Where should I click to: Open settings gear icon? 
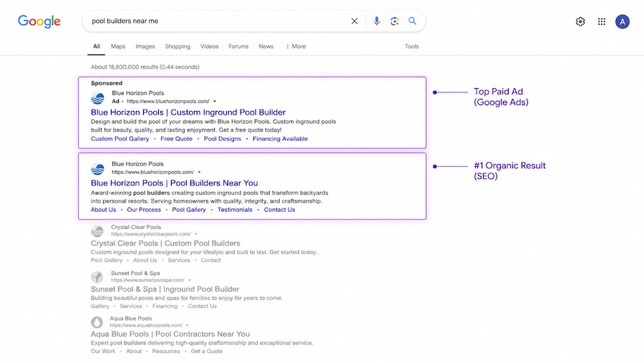click(x=580, y=21)
